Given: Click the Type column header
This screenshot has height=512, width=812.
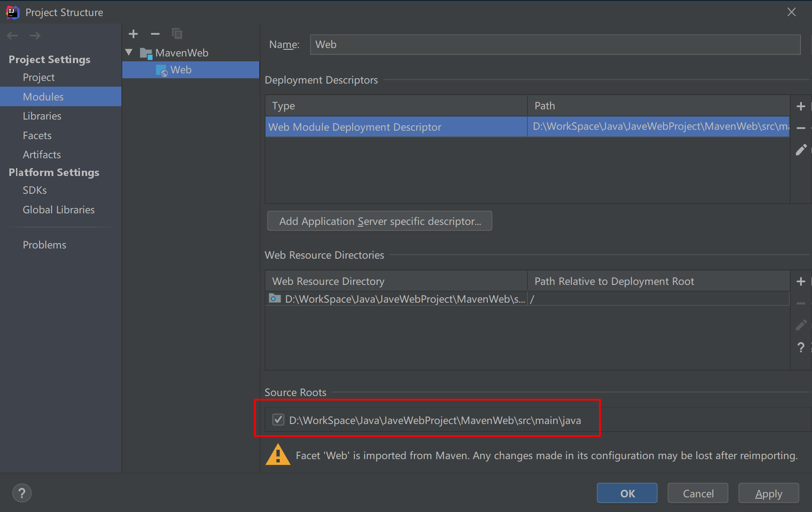Looking at the screenshot, I should click(x=396, y=106).
